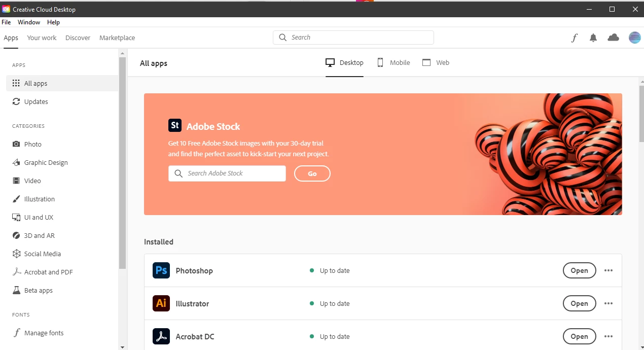Click the sidebar scrollbar up arrow

[122, 52]
